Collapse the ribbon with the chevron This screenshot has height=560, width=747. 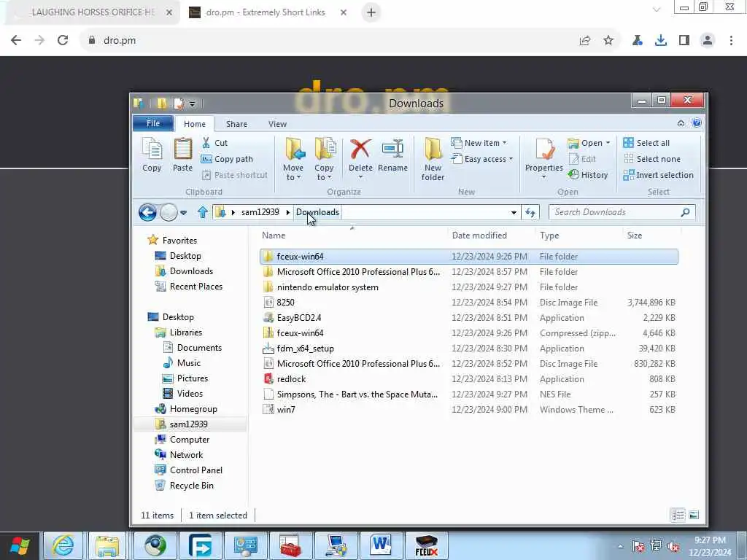681,123
